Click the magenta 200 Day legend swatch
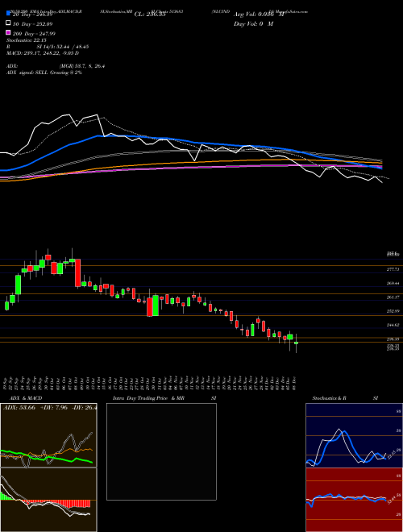This screenshot has height=532, width=403. 8,33
